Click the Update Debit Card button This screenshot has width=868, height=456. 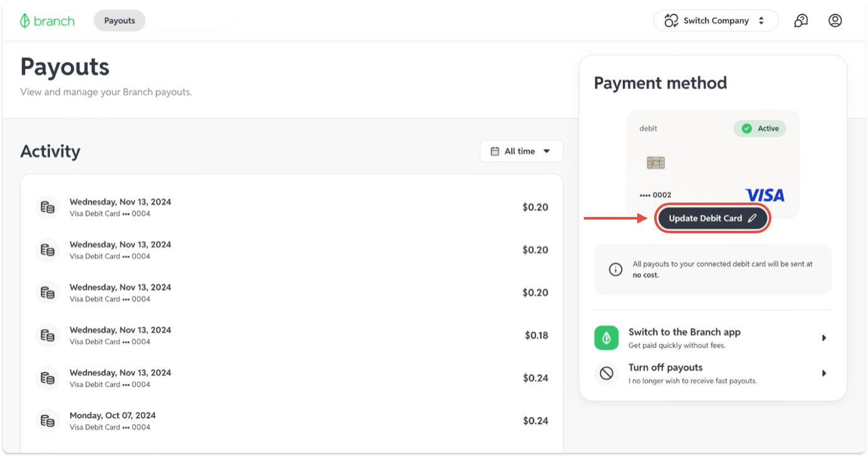pos(712,218)
